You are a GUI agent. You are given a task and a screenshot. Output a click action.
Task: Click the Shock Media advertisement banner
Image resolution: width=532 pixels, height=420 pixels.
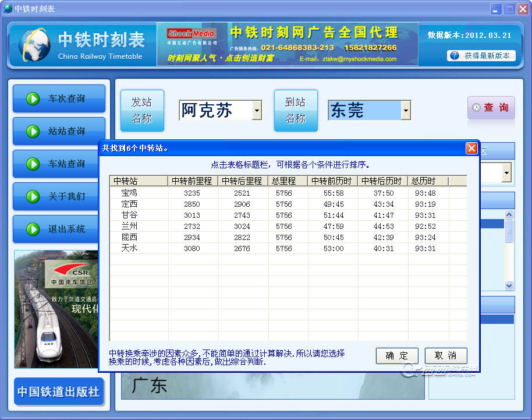point(288,44)
